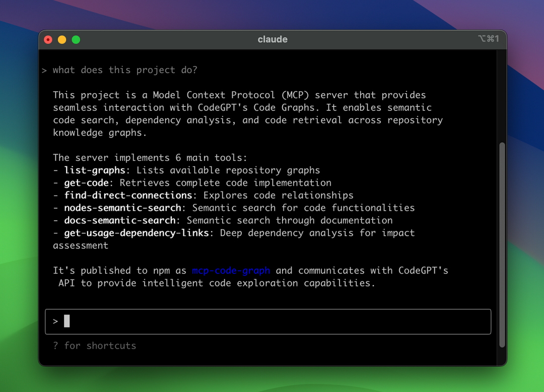
Task: Click the 'list-graphs' tool name
Action: click(x=95, y=170)
